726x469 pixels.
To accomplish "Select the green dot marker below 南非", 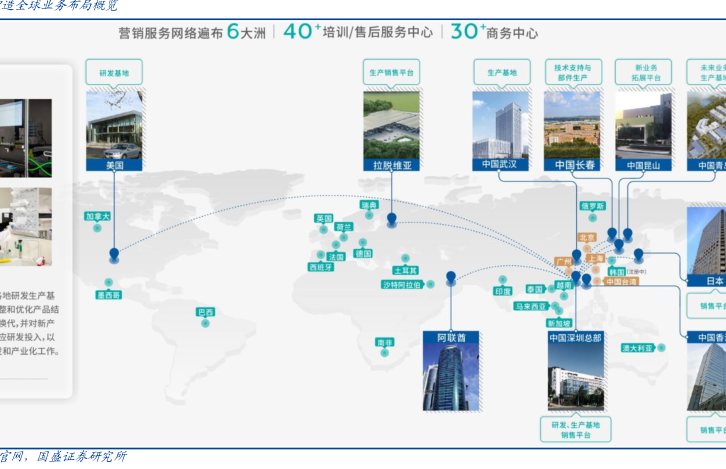I will click(385, 353).
